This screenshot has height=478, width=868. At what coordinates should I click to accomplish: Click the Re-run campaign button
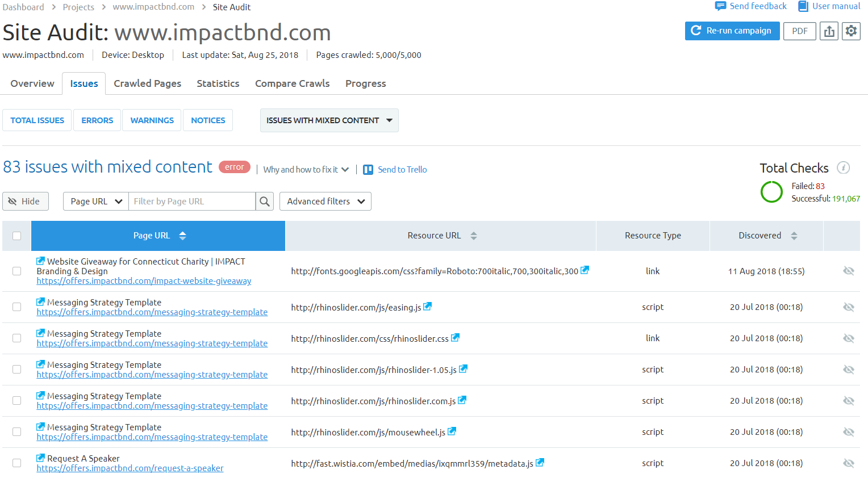[x=732, y=31]
